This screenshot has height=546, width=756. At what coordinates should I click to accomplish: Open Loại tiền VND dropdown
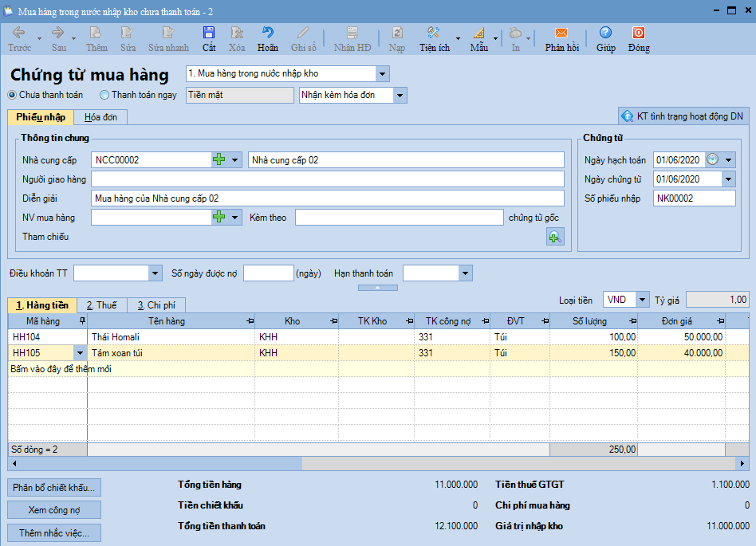coord(642,299)
